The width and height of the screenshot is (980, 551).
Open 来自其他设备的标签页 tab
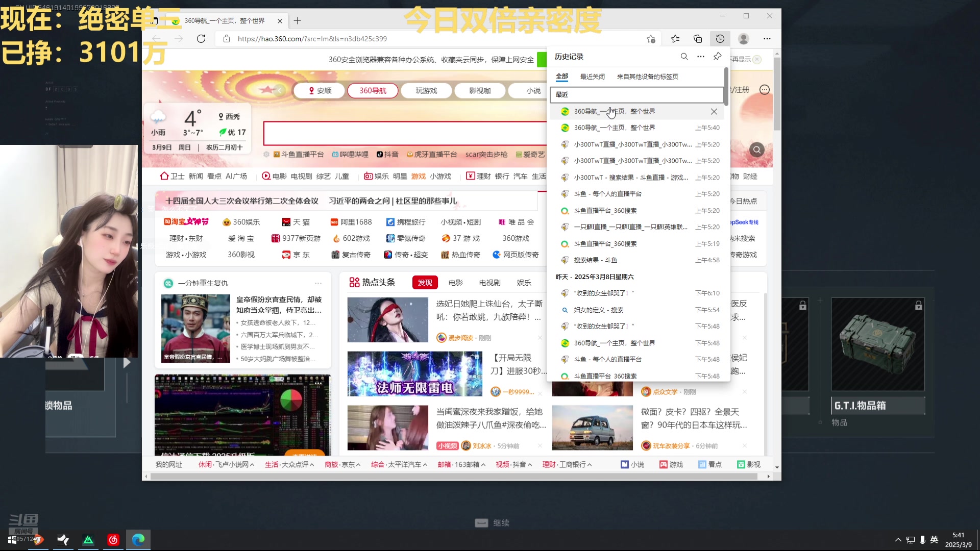click(648, 77)
